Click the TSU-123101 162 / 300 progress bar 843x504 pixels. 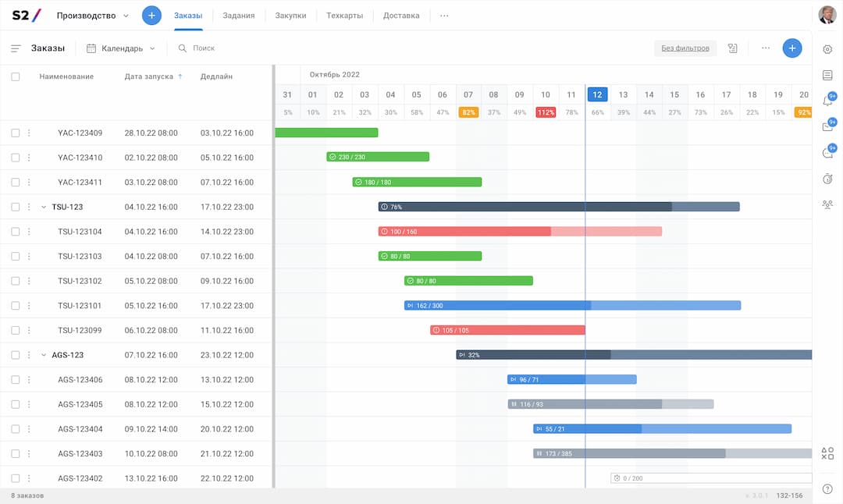(573, 306)
